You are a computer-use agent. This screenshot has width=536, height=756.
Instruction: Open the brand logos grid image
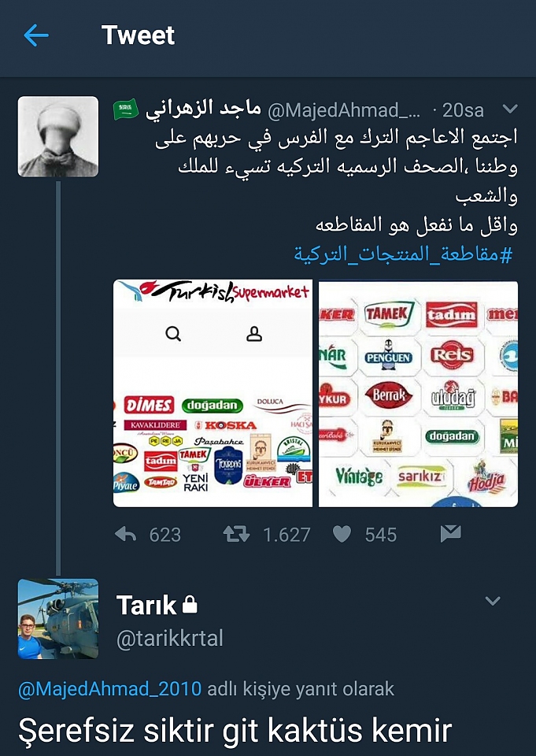[419, 393]
